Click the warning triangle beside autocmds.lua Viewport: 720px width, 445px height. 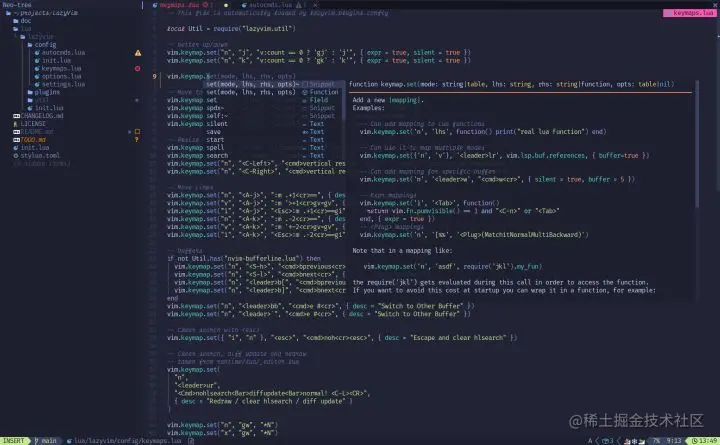pos(138,53)
